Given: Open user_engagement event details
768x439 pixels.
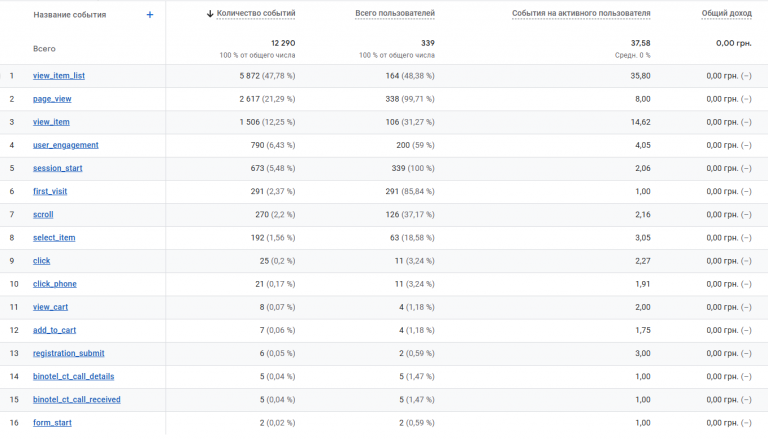Looking at the screenshot, I should tap(66, 145).
